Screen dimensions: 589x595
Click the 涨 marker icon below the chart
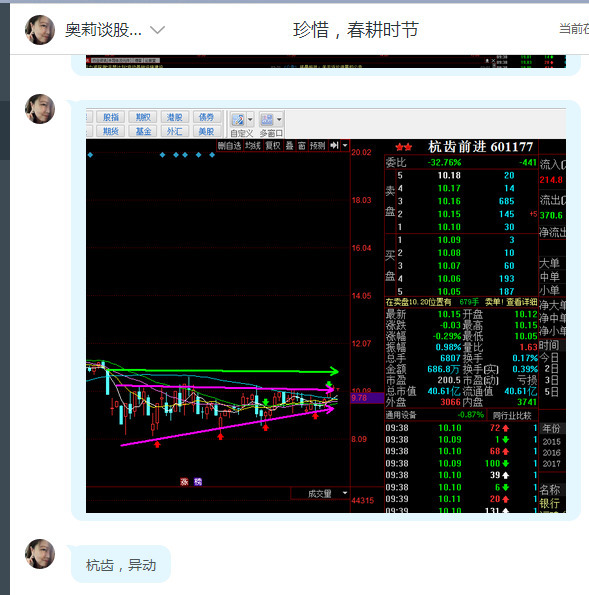tap(184, 482)
